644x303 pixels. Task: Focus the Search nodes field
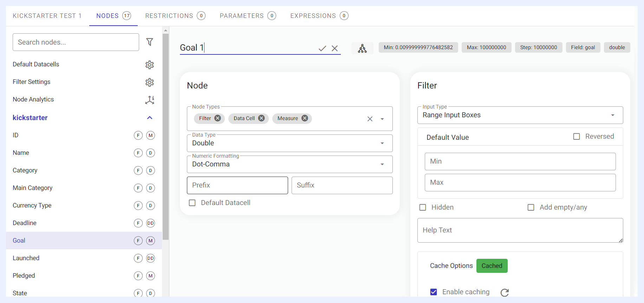pos(76,42)
